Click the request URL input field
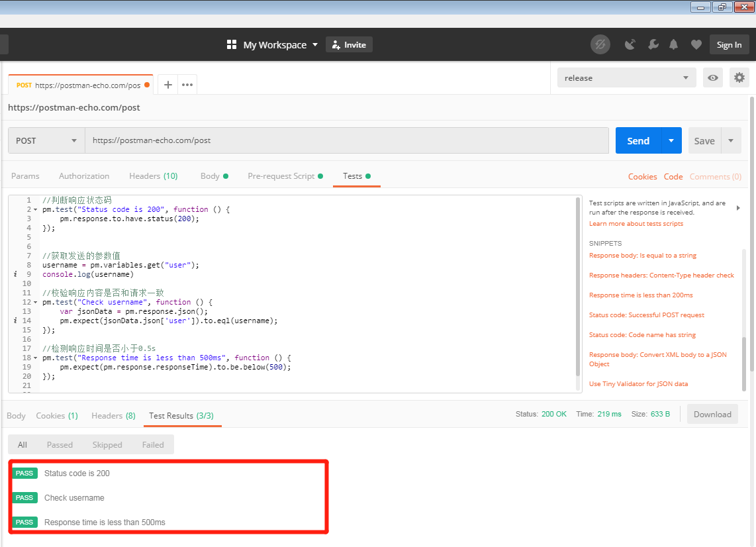756x547 pixels. click(347, 140)
